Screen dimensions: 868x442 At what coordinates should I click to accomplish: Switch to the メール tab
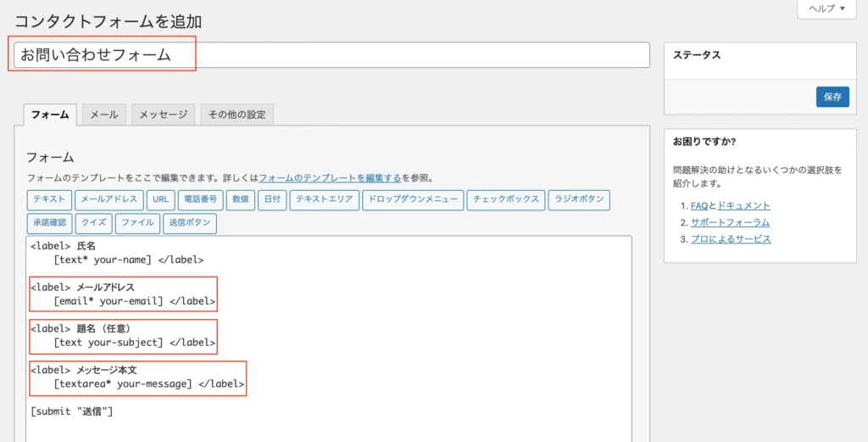(104, 115)
